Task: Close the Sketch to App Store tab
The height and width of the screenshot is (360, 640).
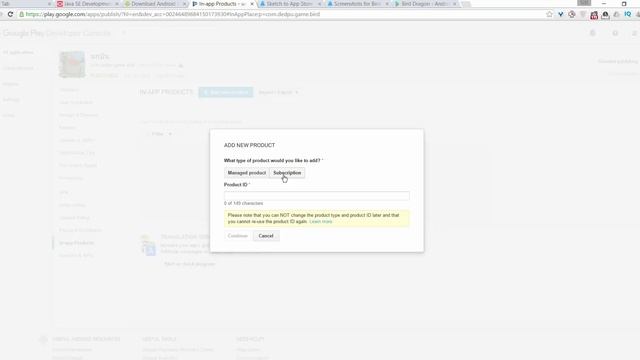Action: pyautogui.click(x=319, y=4)
